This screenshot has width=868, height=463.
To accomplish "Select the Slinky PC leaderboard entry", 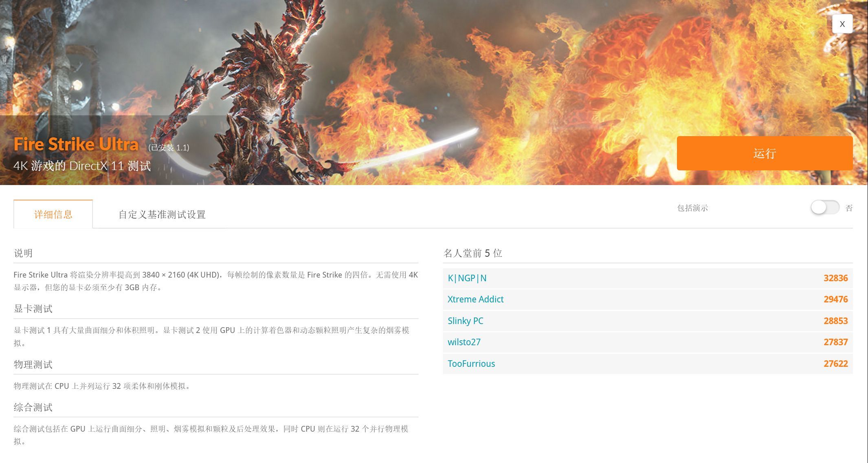I will coord(465,321).
